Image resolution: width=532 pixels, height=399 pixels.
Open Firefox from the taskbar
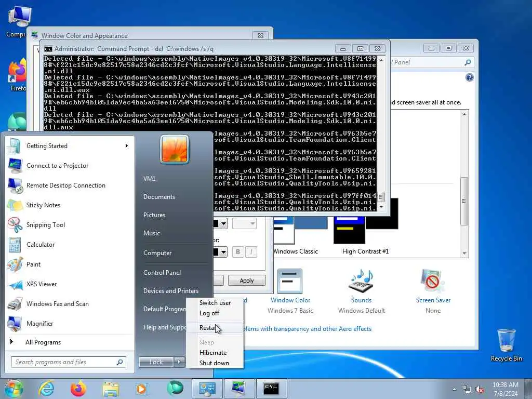pos(78,389)
